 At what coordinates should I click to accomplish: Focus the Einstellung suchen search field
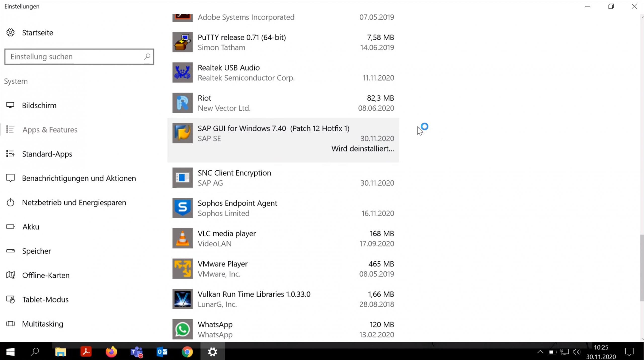click(79, 57)
